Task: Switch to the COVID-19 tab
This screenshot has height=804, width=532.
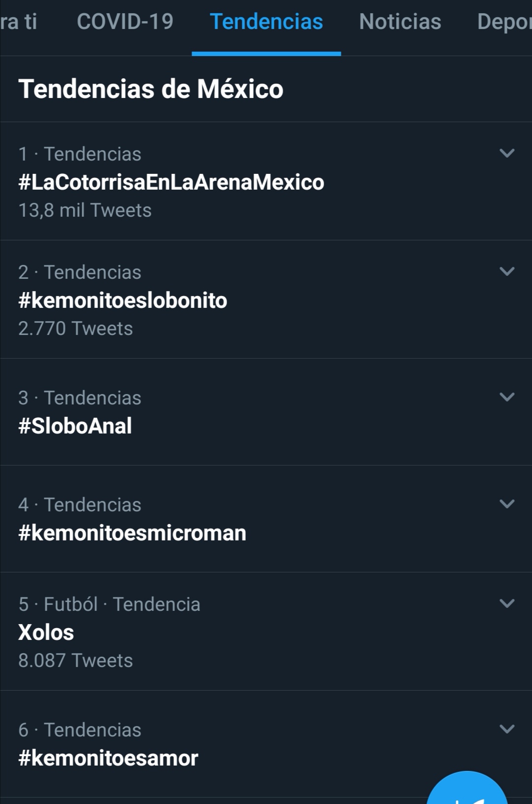Action: coord(125,22)
